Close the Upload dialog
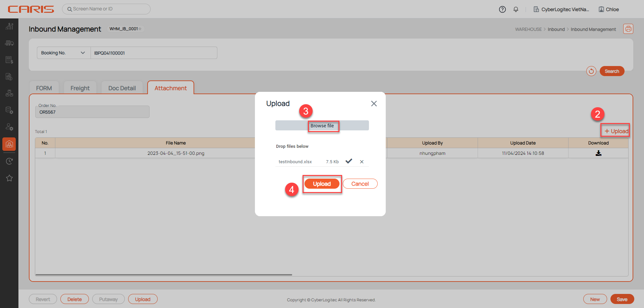This screenshot has width=644, height=308. click(x=374, y=104)
